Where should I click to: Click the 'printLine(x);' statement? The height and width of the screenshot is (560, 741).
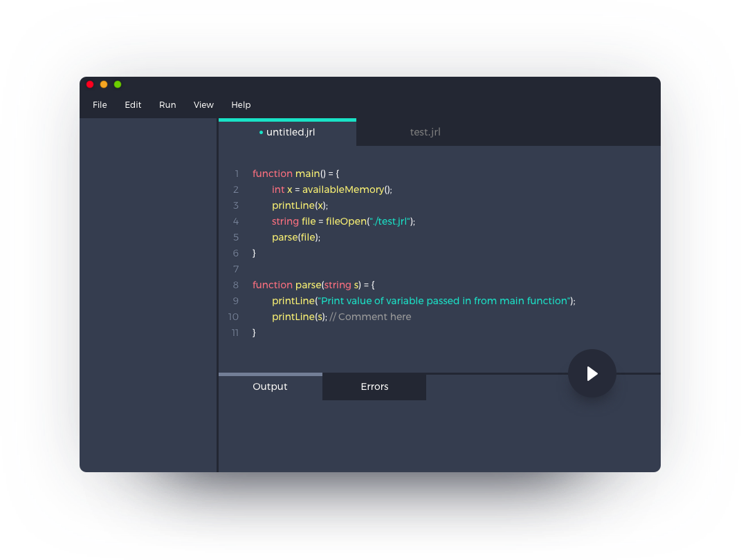pyautogui.click(x=300, y=206)
